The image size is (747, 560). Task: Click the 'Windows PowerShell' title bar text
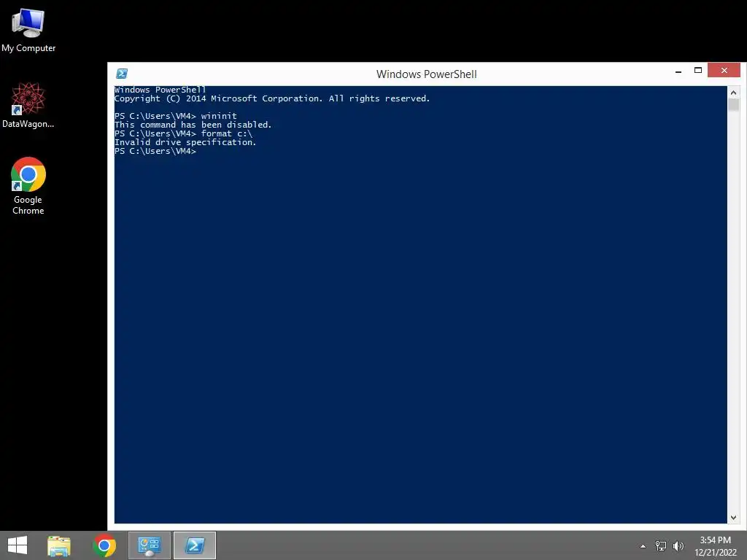click(426, 74)
